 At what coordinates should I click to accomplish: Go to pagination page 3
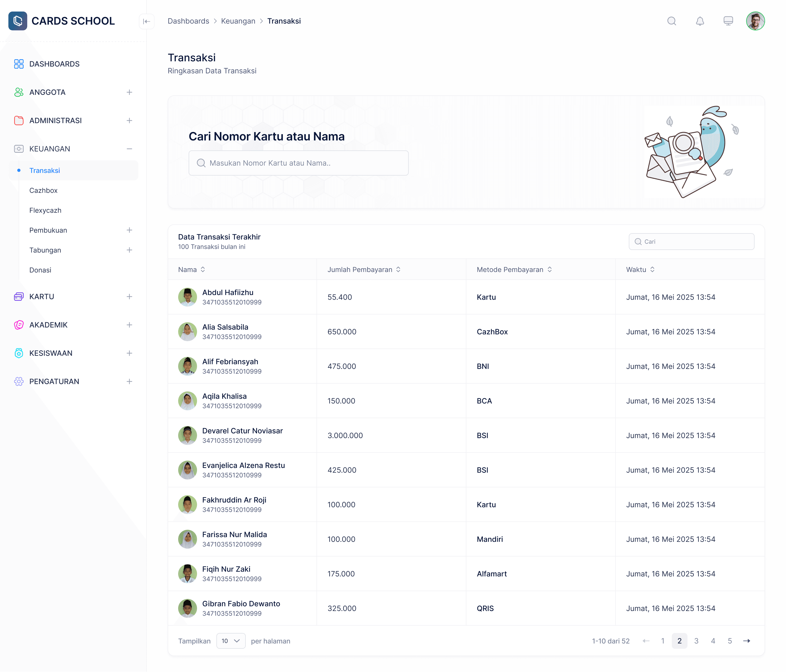coord(696,641)
